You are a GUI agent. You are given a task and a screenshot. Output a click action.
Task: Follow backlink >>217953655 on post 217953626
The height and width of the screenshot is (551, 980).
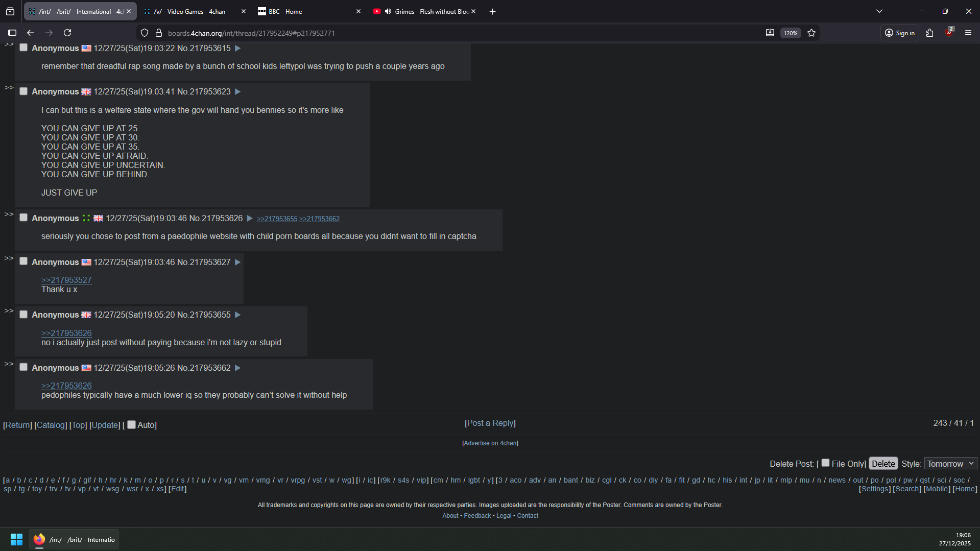(x=277, y=219)
